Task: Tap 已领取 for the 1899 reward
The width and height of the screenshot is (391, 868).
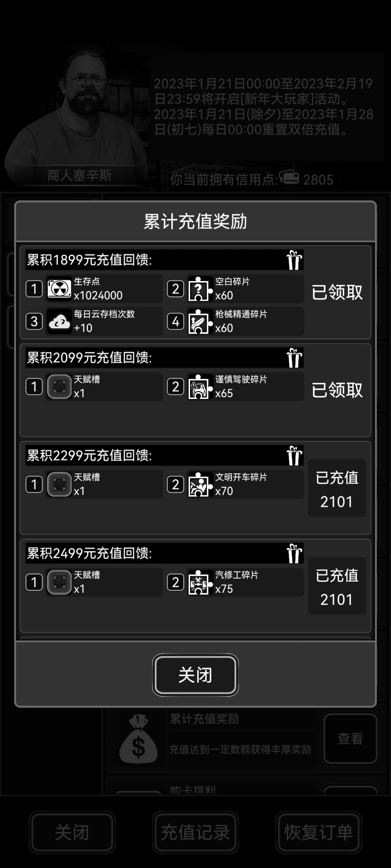Action: 337,292
